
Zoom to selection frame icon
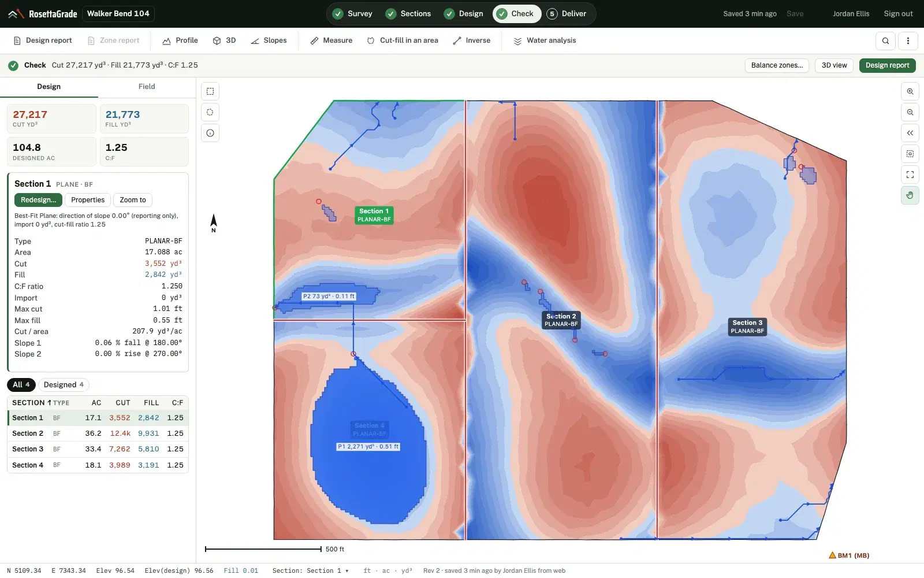[910, 154]
